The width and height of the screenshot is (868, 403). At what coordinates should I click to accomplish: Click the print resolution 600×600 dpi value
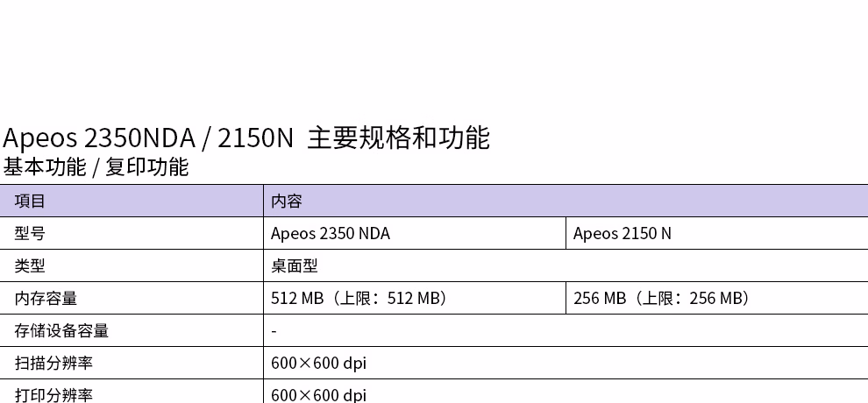tap(319, 395)
